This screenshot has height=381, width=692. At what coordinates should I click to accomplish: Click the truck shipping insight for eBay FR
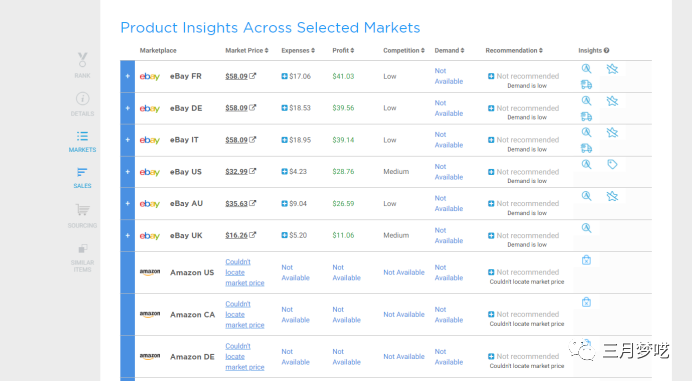coord(586,85)
